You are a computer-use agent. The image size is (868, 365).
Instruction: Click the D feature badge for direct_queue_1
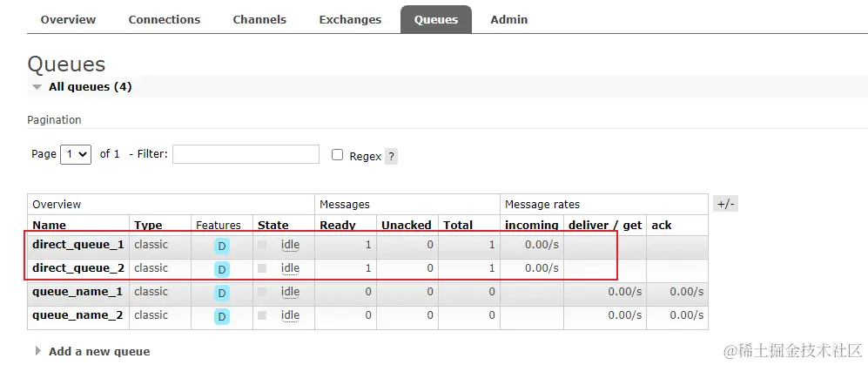pyautogui.click(x=222, y=247)
